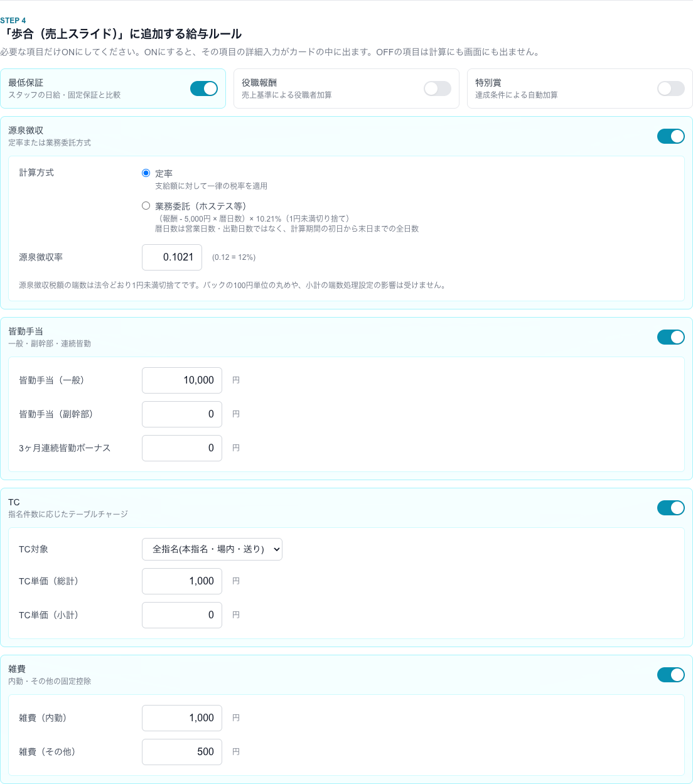Turn off the 皆勤手当 toggle

click(671, 337)
